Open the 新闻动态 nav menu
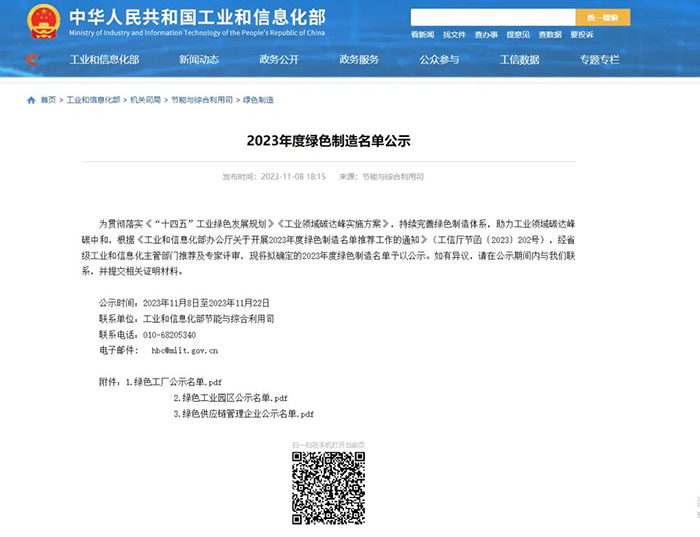The image size is (700, 537). [x=199, y=59]
